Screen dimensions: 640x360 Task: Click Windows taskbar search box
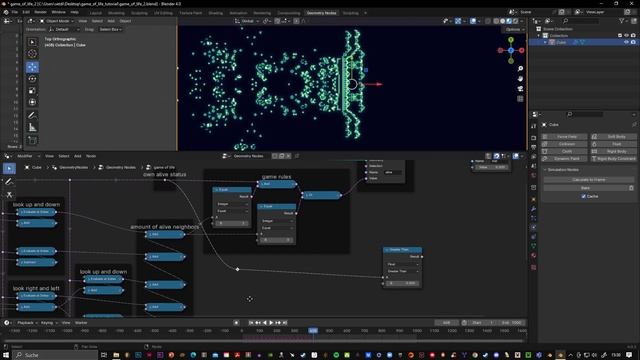click(55, 355)
